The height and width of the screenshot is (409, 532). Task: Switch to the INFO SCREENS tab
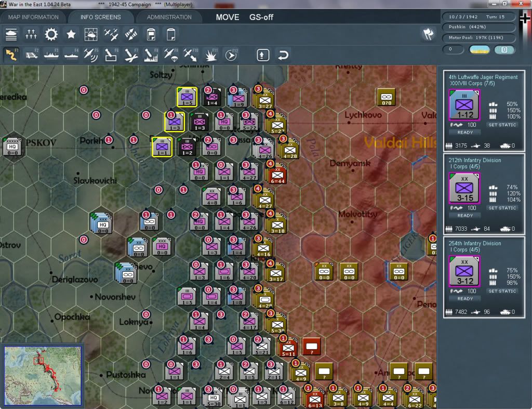pyautogui.click(x=100, y=17)
